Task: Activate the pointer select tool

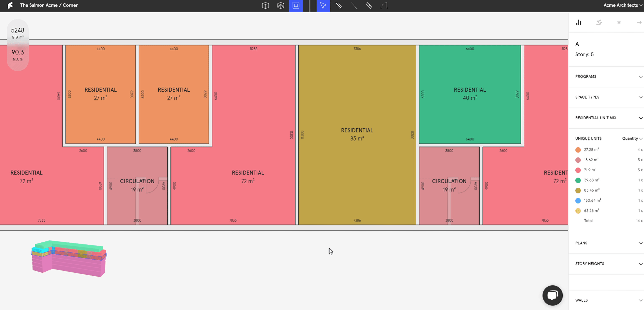Action: point(323,6)
